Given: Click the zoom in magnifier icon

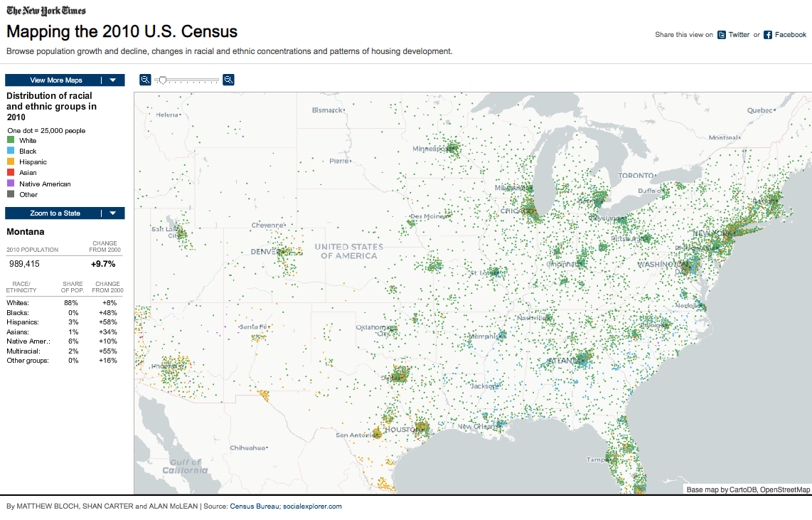Looking at the screenshot, I should tap(229, 80).
